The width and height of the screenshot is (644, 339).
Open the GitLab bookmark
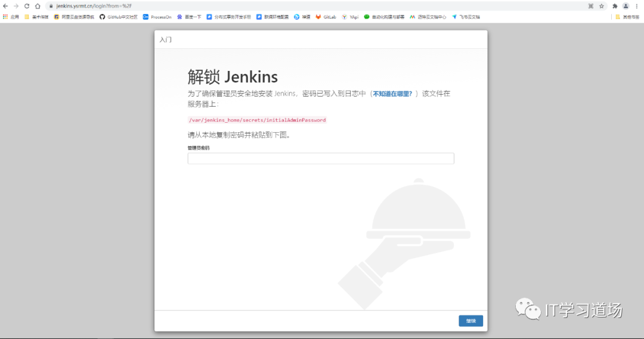[x=326, y=17]
